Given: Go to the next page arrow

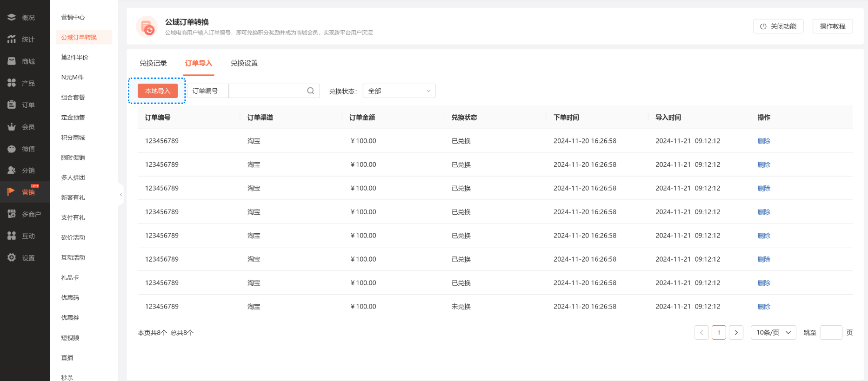Looking at the screenshot, I should point(736,333).
